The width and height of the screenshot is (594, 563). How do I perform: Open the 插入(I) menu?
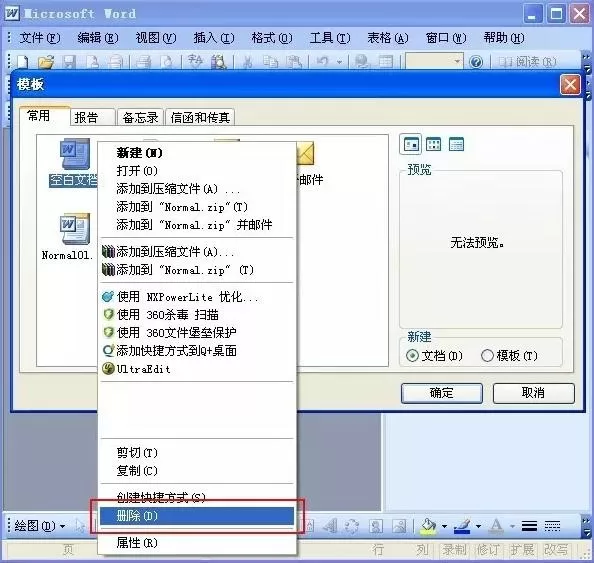214,38
